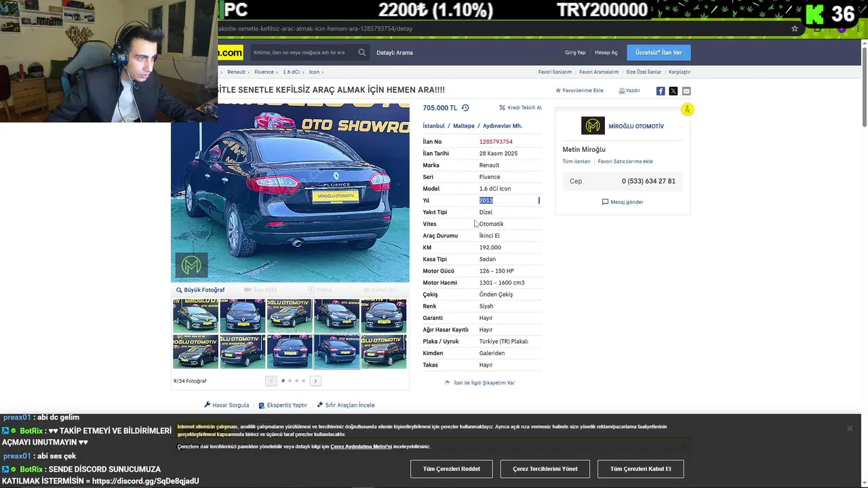The image size is (868, 488).
Task: Close the cookie consent banner
Action: (849, 428)
